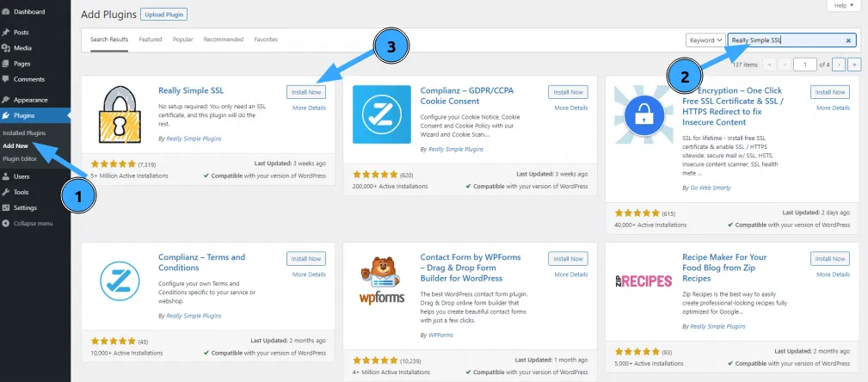
Task: Click the Zip Recipes logo
Action: [x=643, y=280]
